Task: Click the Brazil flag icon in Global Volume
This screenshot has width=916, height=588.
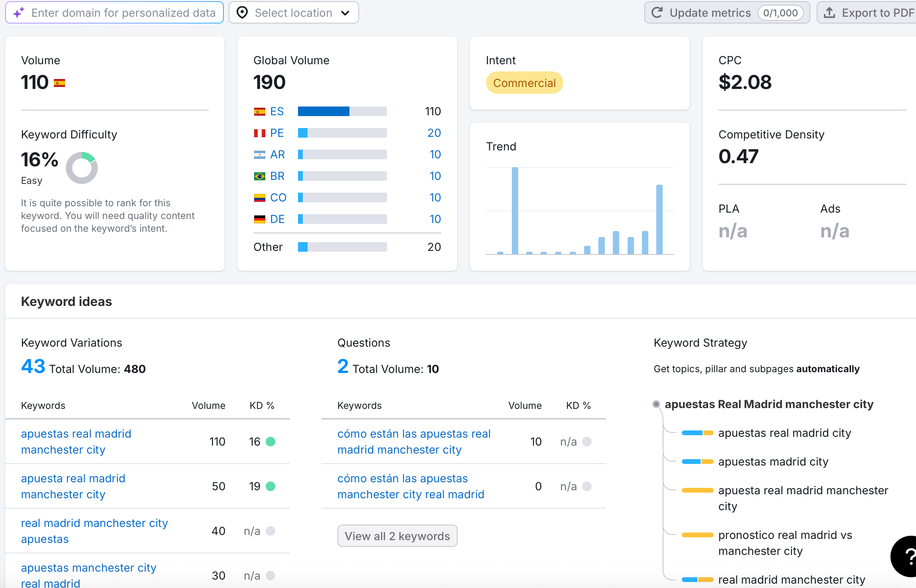Action: coord(259,176)
